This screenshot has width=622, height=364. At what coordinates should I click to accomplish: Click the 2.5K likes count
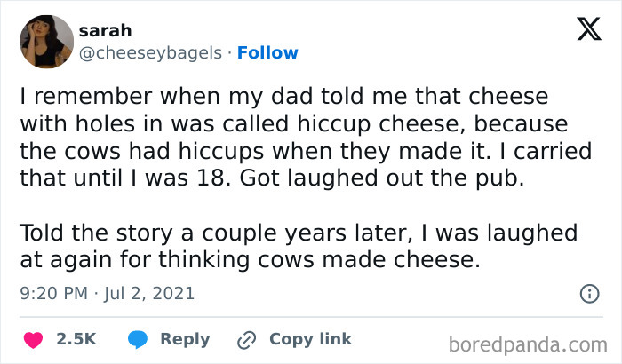76,339
